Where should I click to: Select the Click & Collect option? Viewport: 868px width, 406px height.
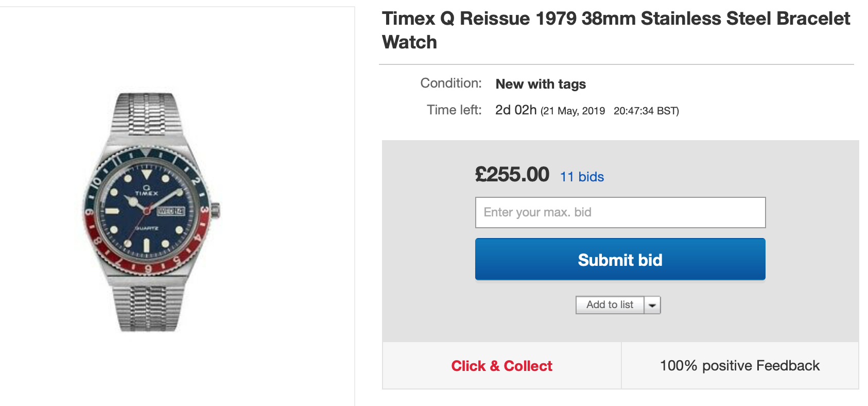coord(501,366)
